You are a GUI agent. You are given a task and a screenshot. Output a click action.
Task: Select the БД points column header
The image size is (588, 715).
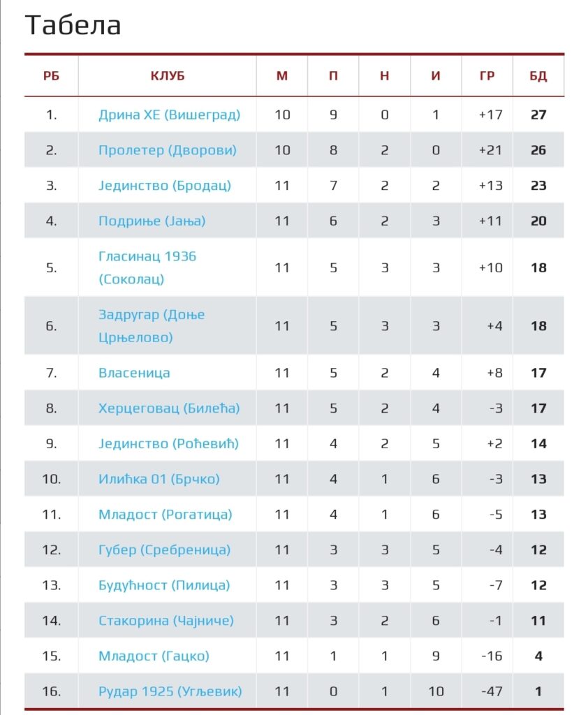pos(538,75)
